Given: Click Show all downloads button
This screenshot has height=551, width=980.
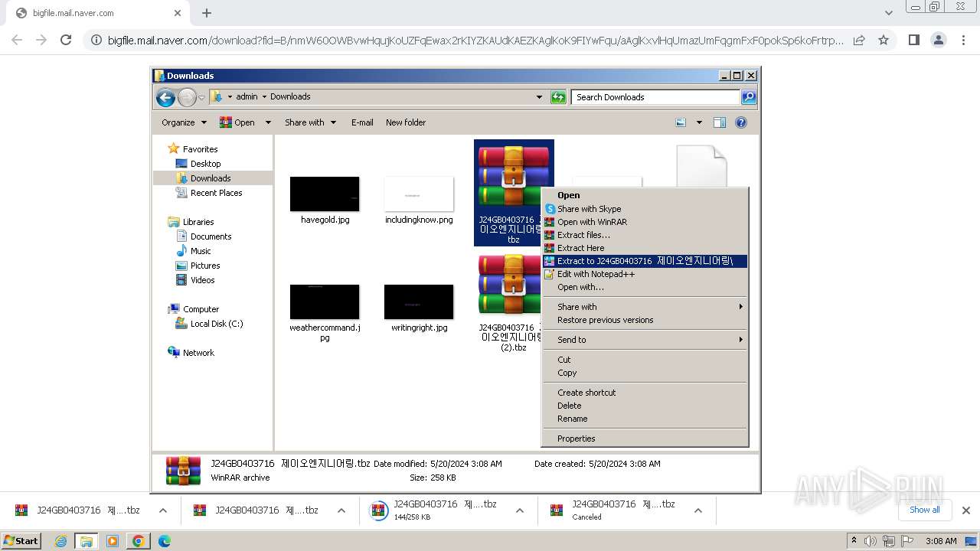Looking at the screenshot, I should pos(924,510).
